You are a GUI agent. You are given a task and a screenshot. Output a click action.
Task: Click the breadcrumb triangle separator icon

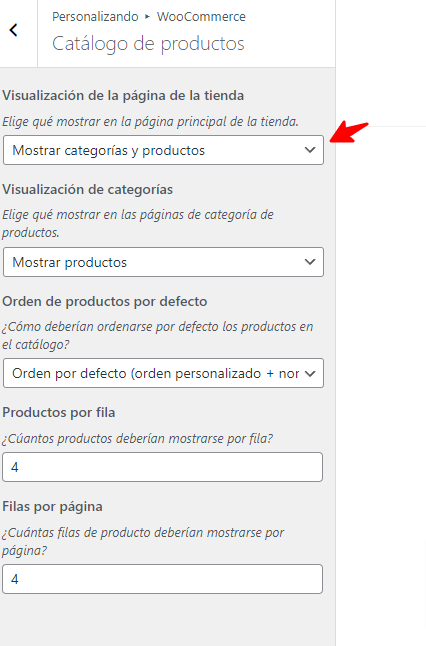(147, 17)
